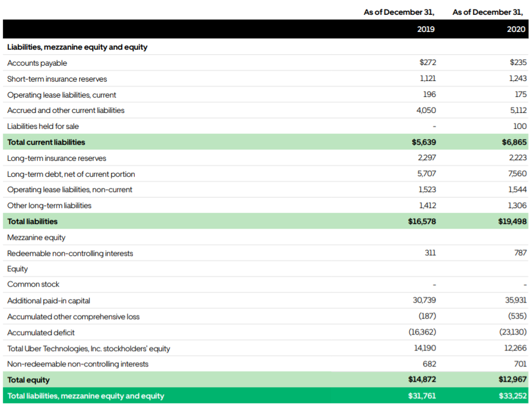
Task: Select long-term insurance reserves 2020 value 2,223
Action: tap(518, 158)
